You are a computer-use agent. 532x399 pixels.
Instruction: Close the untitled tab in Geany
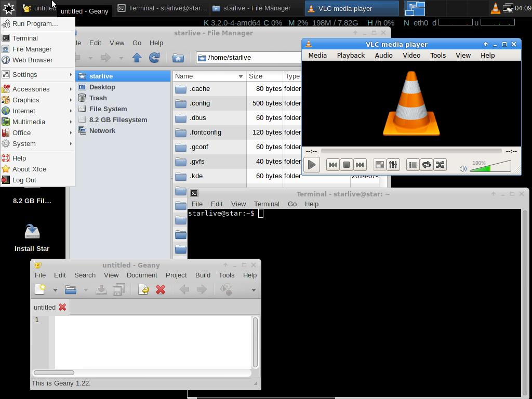[62, 307]
